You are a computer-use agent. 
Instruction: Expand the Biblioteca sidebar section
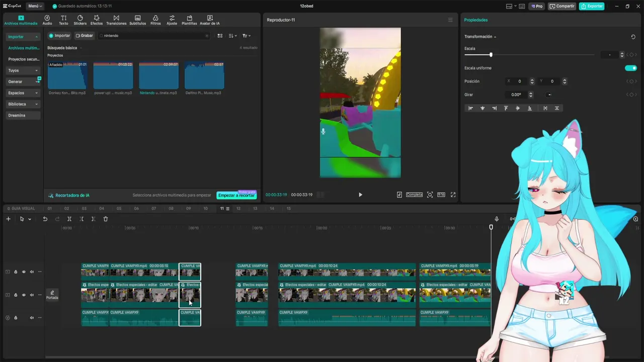[x=23, y=104]
